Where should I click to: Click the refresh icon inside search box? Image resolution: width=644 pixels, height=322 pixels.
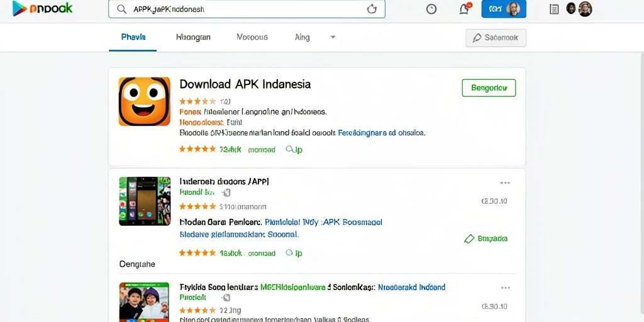point(372,9)
